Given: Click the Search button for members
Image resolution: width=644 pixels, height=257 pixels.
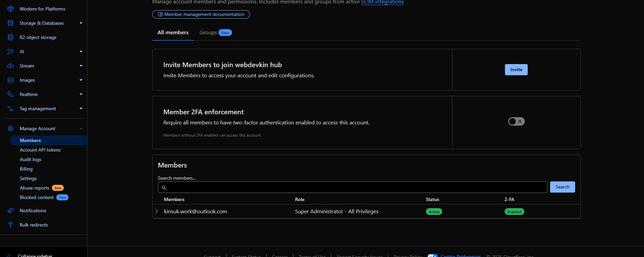Looking at the screenshot, I should coord(562,187).
